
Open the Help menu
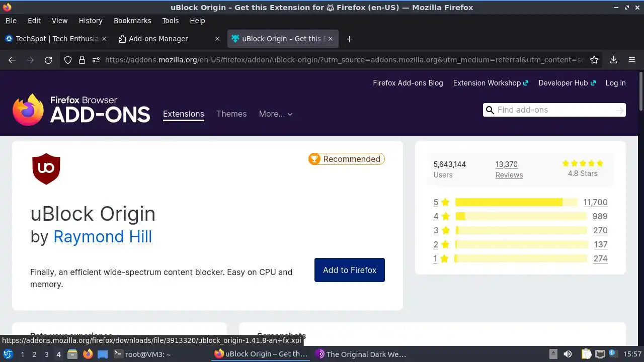[197, 21]
